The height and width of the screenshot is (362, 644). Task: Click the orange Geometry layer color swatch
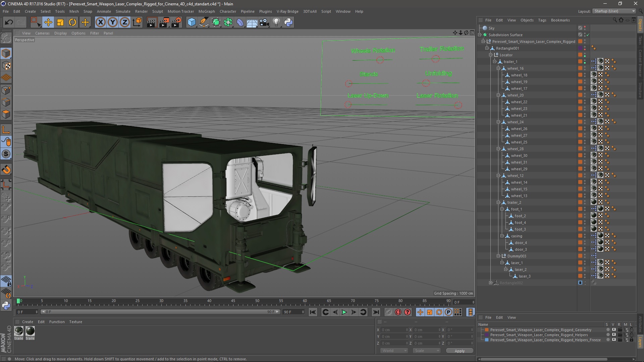(487, 330)
